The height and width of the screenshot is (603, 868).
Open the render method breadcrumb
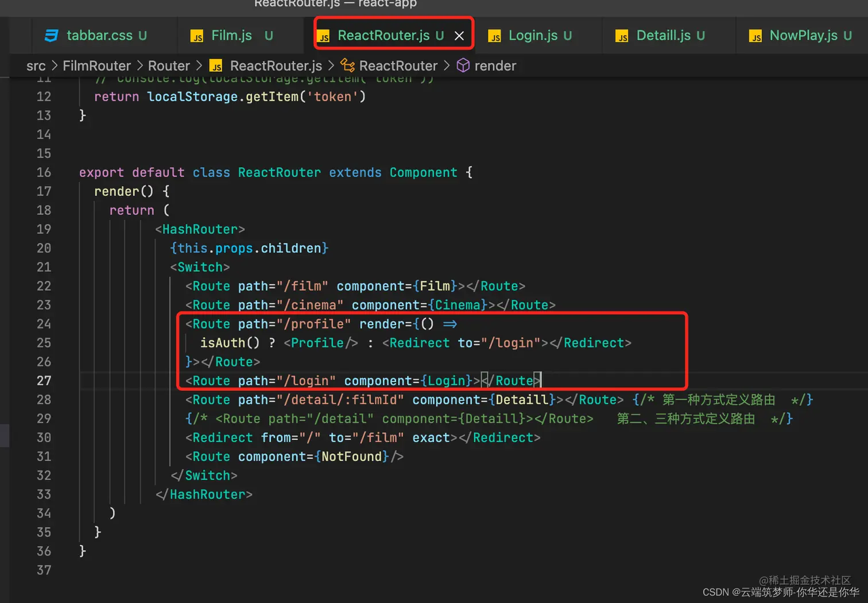[495, 66]
